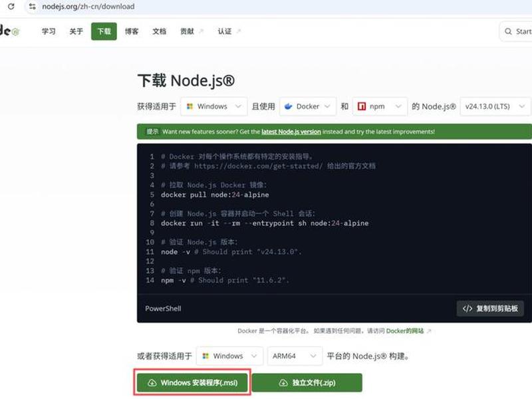Click the Docker whale icon

289,106
